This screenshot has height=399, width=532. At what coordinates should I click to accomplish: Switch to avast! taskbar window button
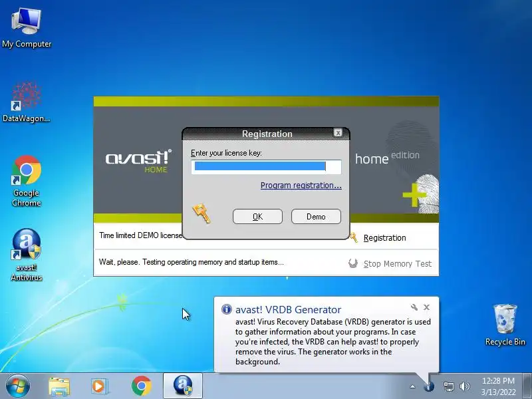(x=183, y=386)
